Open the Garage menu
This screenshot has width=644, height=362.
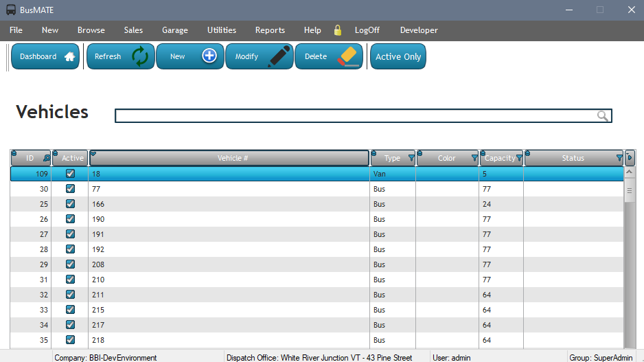[174, 30]
